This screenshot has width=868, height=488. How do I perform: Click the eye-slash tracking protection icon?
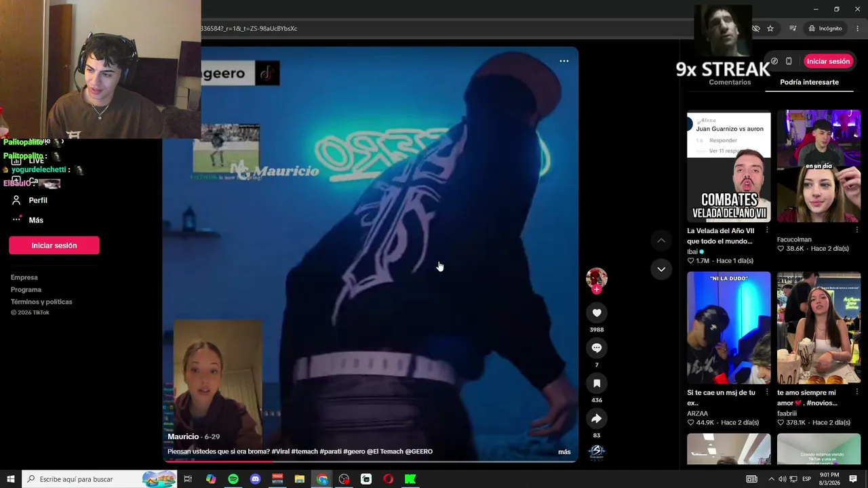tap(755, 28)
